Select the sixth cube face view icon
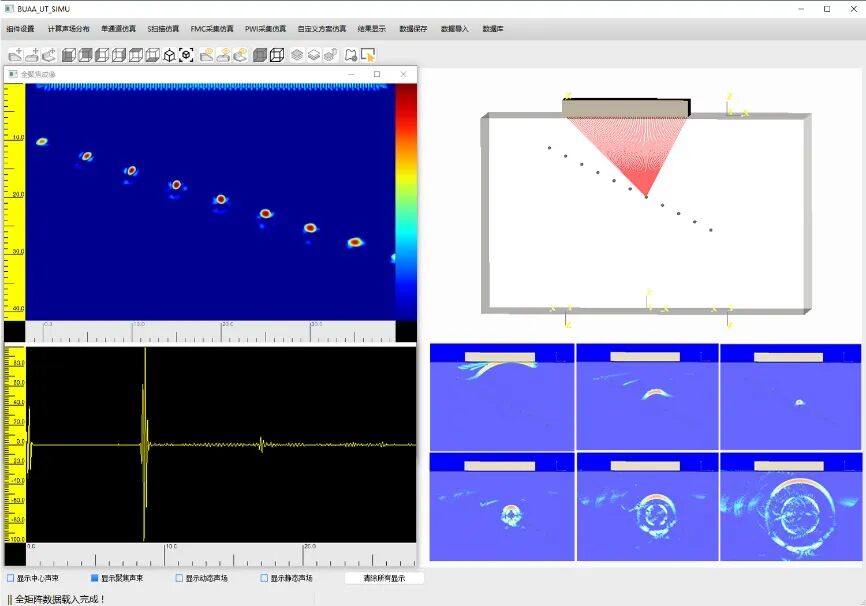The width and height of the screenshot is (866, 606). [153, 55]
